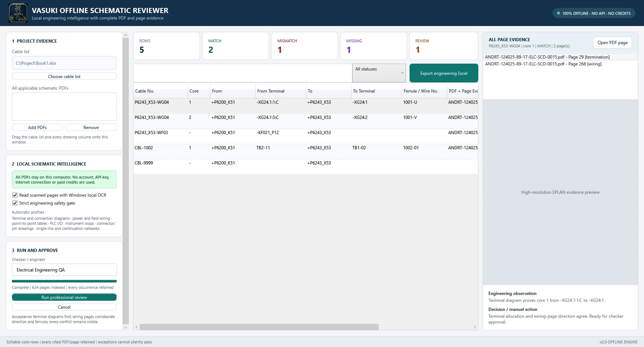Sort by From column header
Image resolution: width=644 pixels, height=347 pixels.
233,91
